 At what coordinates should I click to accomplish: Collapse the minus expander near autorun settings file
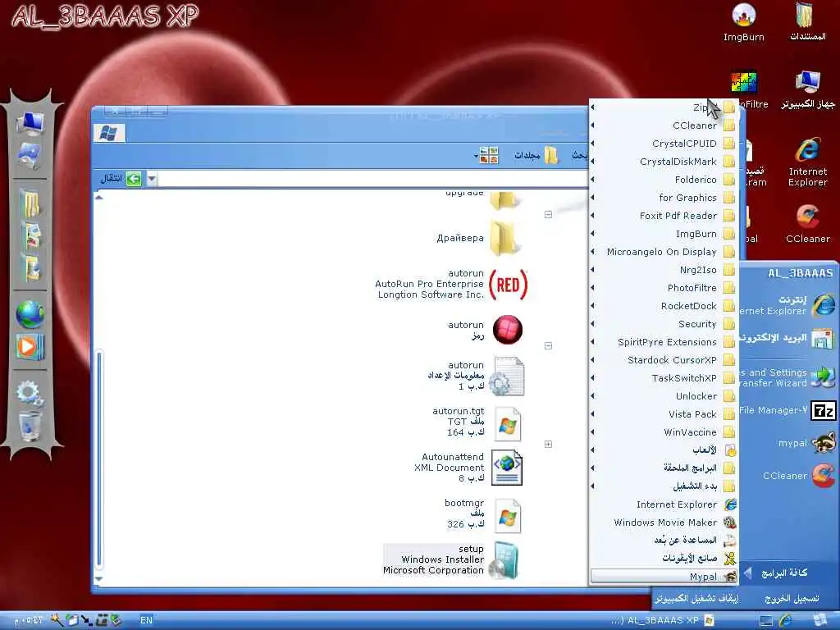click(x=548, y=345)
